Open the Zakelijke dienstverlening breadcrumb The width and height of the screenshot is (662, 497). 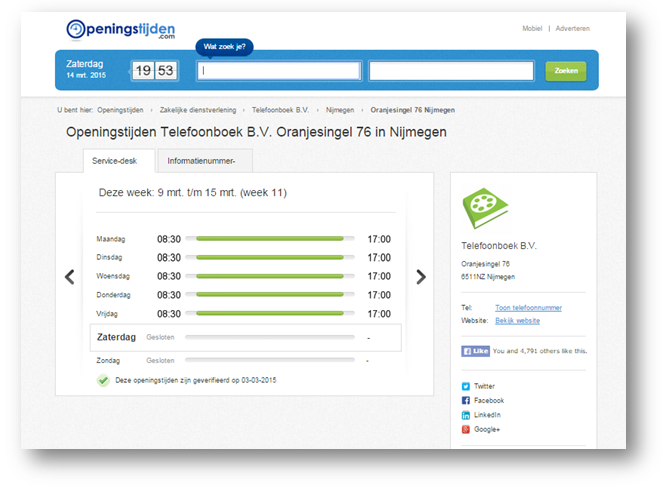pyautogui.click(x=198, y=110)
